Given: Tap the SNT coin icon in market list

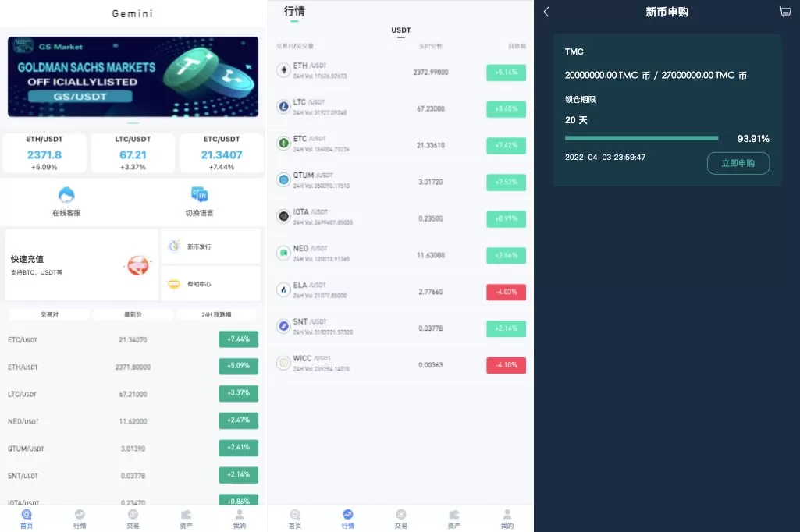Looking at the screenshot, I should [x=283, y=326].
